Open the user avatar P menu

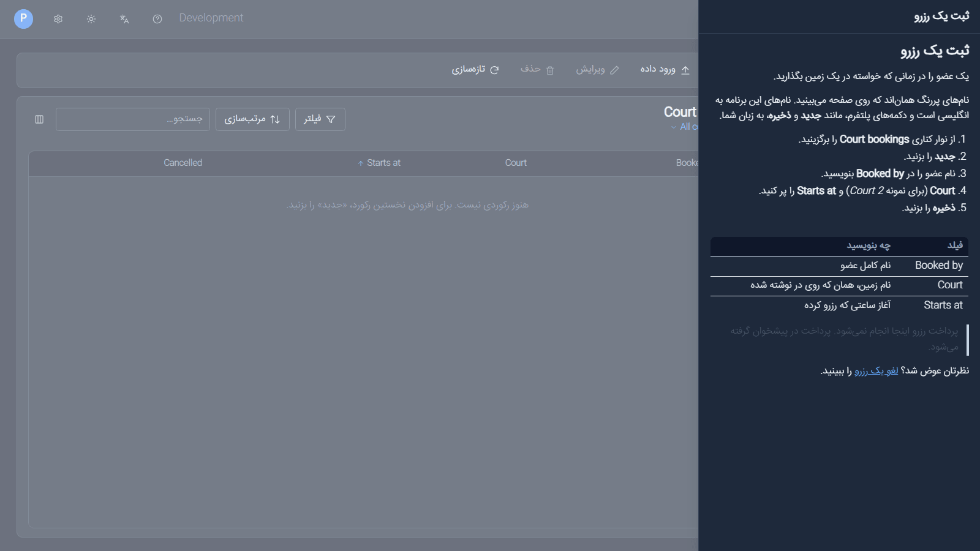23,19
